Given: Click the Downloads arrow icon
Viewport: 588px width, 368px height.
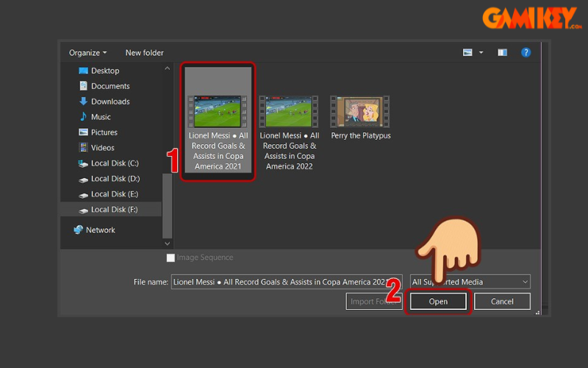Looking at the screenshot, I should (x=83, y=102).
